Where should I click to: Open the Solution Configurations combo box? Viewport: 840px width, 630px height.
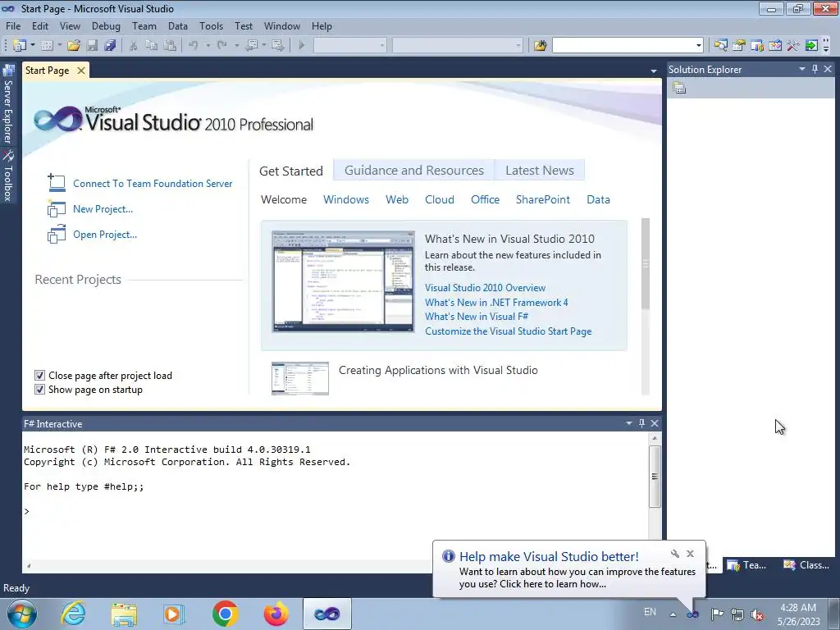349,46
